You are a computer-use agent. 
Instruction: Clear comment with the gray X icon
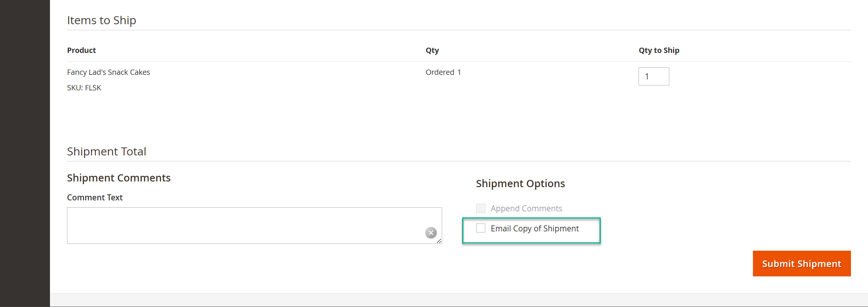coord(431,233)
